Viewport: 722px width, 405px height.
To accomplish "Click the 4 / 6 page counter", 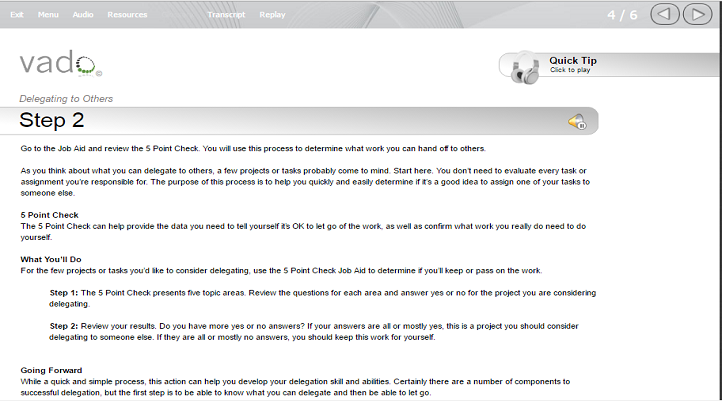I will pos(622,15).
